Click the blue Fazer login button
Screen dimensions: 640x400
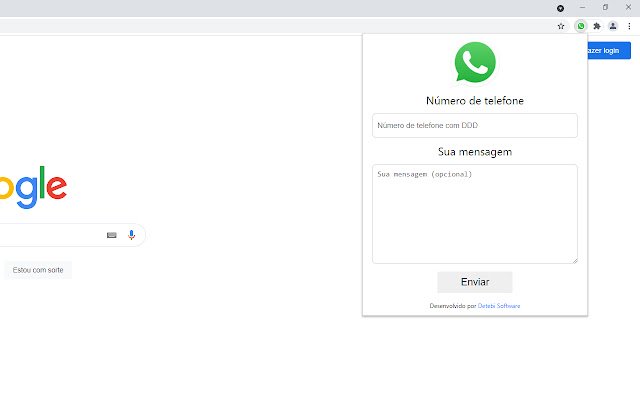click(x=609, y=51)
